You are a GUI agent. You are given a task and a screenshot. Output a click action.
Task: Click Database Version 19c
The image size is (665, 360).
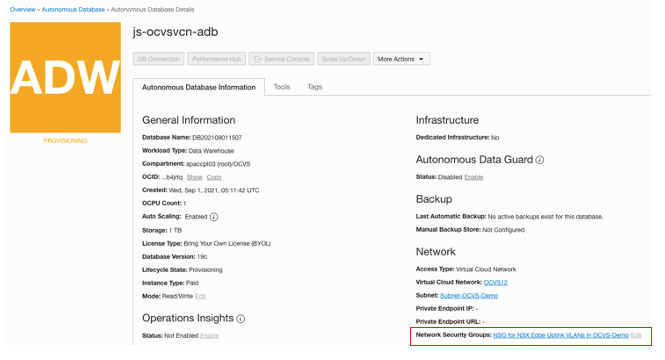[202, 257]
